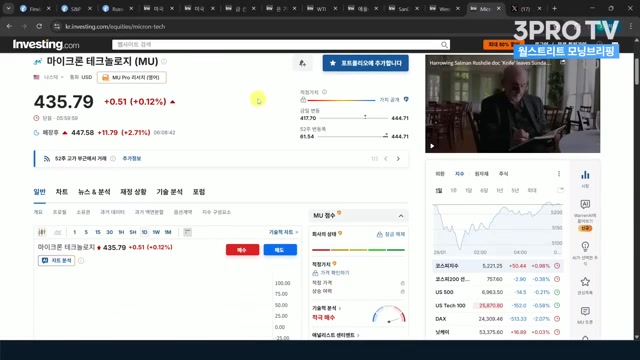Image resolution: width=640 pixels, height=360 pixels.
Task: Click the info icon beside 적정가치 label
Action: pyautogui.click(x=324, y=92)
